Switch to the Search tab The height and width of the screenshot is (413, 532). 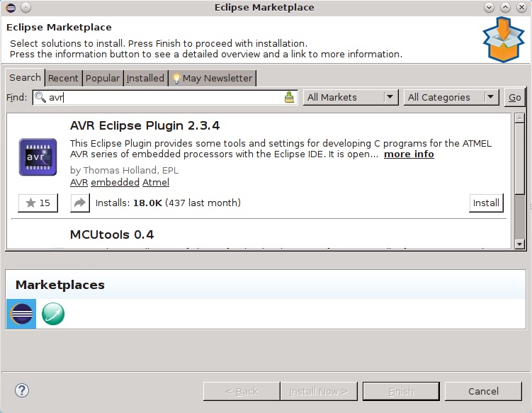click(25, 78)
